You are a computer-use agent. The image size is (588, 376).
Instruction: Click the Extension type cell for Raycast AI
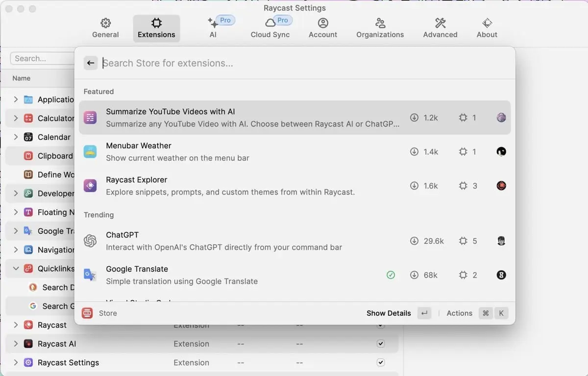[191, 344]
